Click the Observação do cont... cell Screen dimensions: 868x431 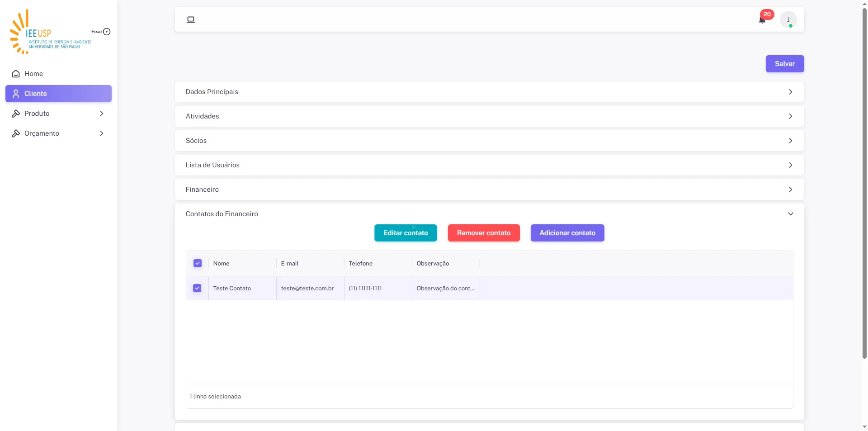pyautogui.click(x=446, y=288)
